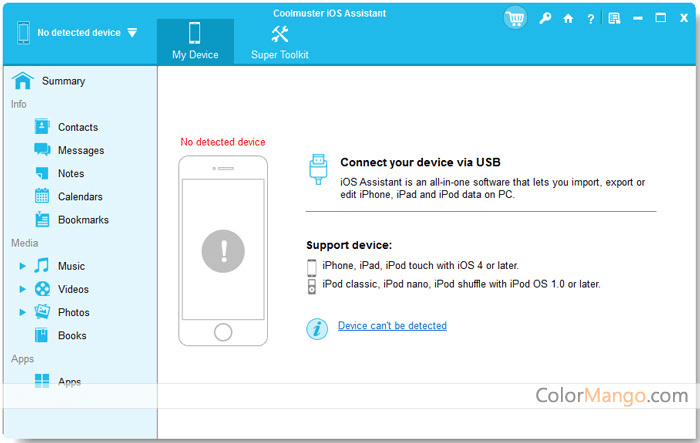Minimize the Coolmuster window
This screenshot has width=700, height=443.
638,18
